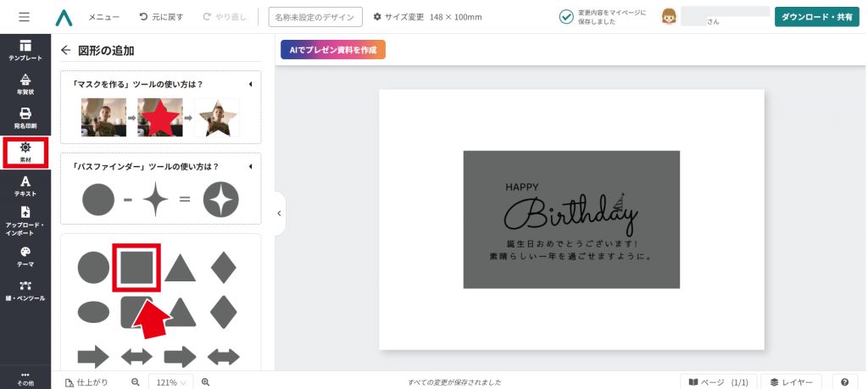The height and width of the screenshot is (389, 868).
Task: Select the 線・ペンツール tool
Action: 25,291
